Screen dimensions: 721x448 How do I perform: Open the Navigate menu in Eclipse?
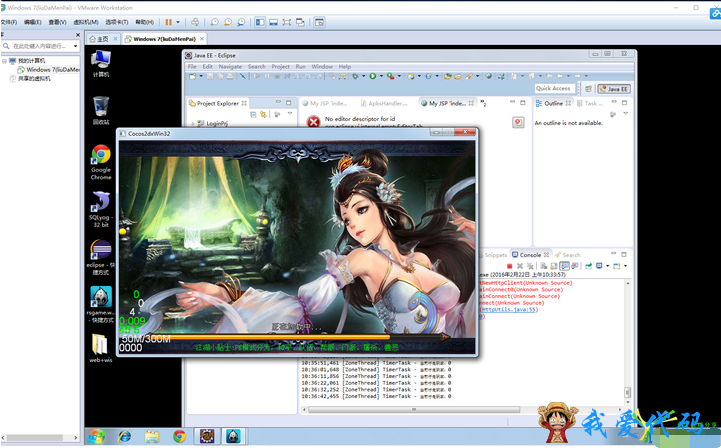230,66
